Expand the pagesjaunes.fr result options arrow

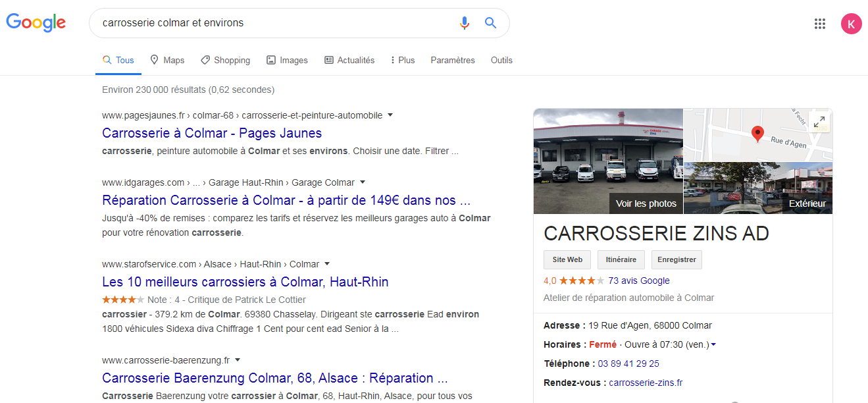[390, 115]
